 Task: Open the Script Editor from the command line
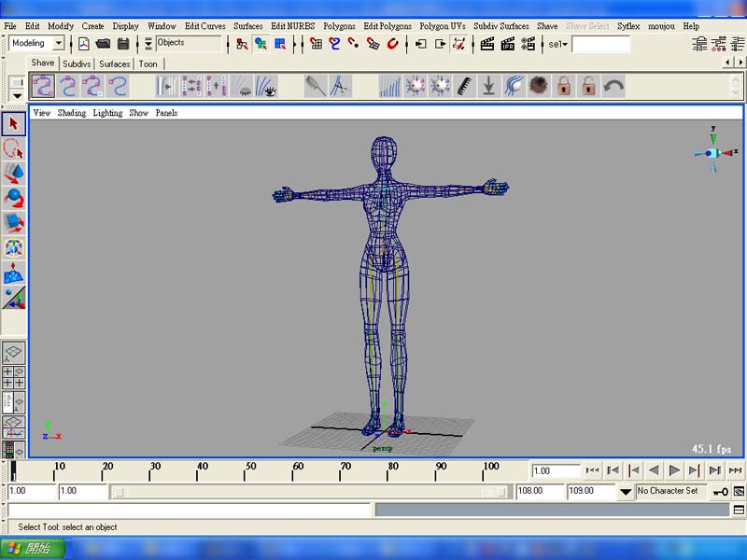click(x=739, y=510)
